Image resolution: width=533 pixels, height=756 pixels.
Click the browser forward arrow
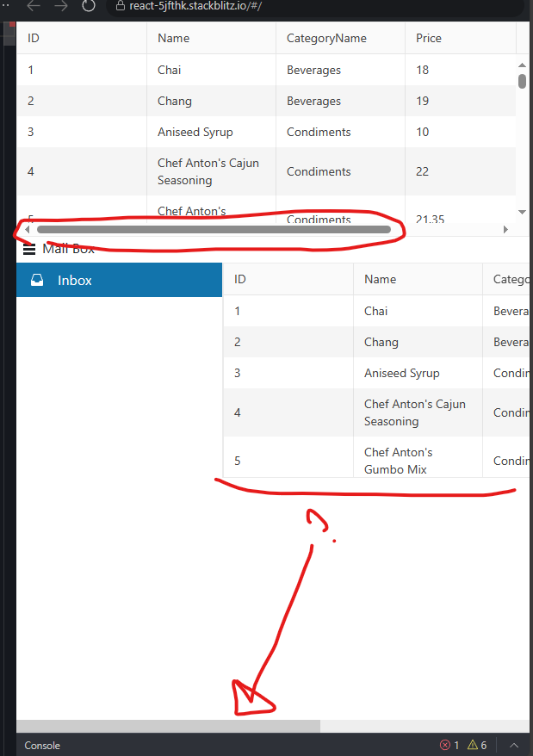[61, 6]
